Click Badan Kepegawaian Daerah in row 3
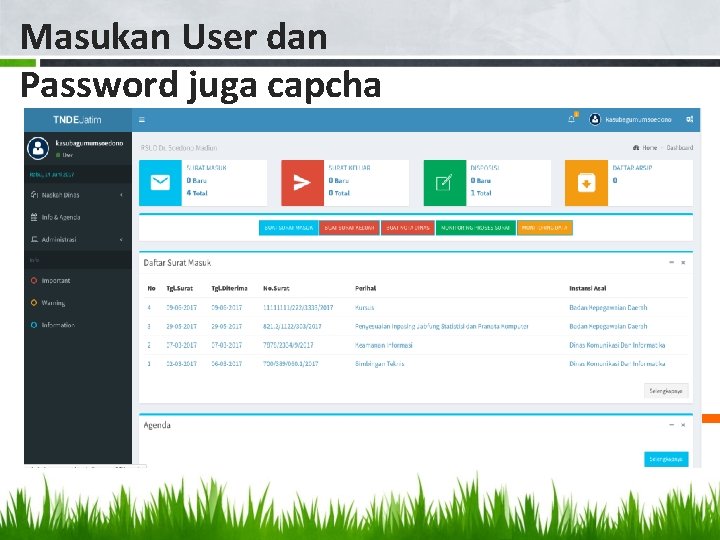The image size is (720, 540). tap(608, 326)
